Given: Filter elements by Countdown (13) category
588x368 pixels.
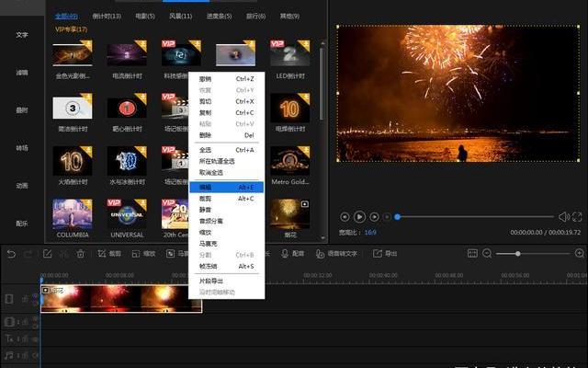Looking at the screenshot, I should [x=107, y=17].
